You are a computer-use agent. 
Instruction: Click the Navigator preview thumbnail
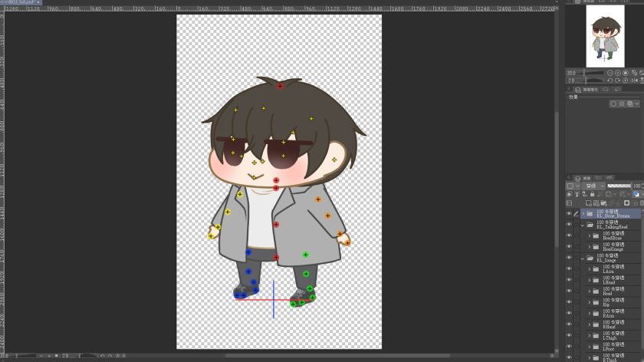pos(605,36)
